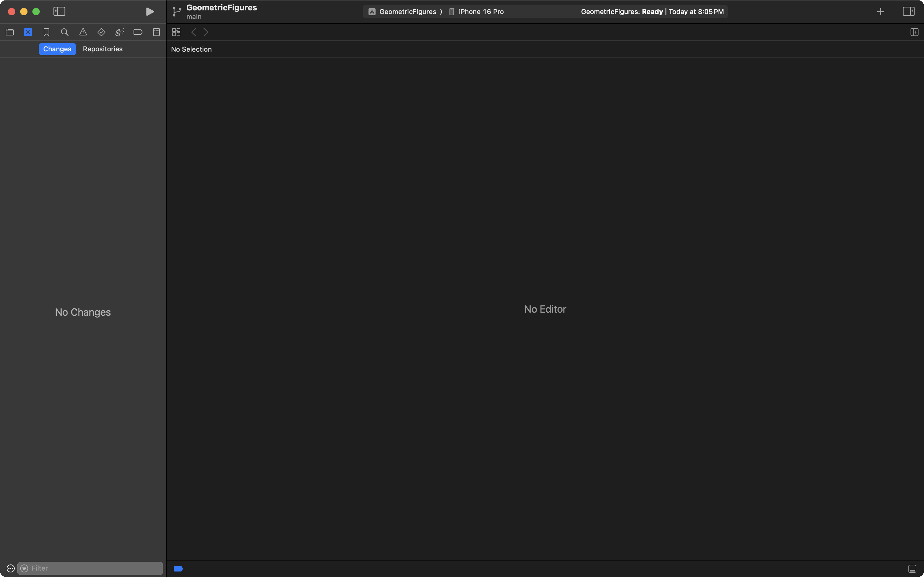The width and height of the screenshot is (924, 577).
Task: Click the plus Library button
Action: [x=881, y=12]
